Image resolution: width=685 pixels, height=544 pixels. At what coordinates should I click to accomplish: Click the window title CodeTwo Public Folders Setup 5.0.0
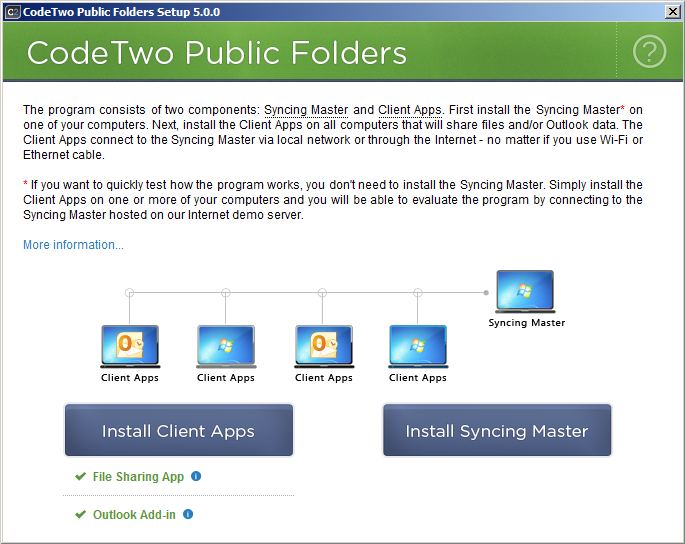(121, 12)
